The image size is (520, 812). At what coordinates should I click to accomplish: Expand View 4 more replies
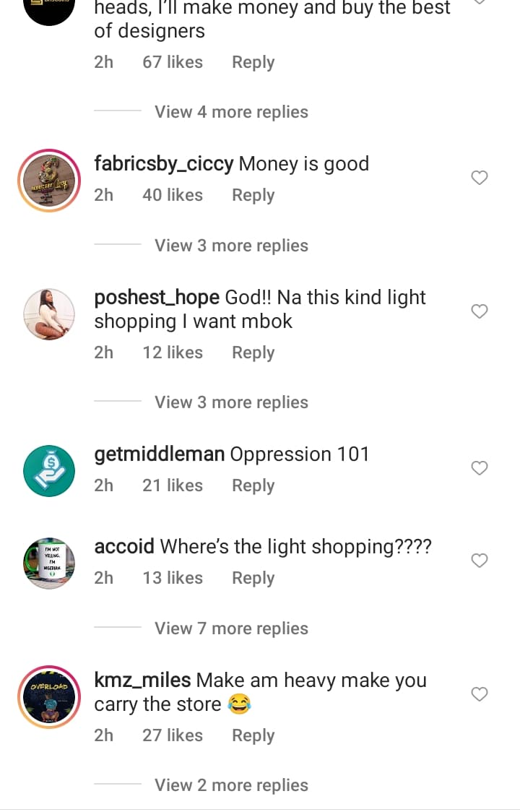(x=231, y=112)
